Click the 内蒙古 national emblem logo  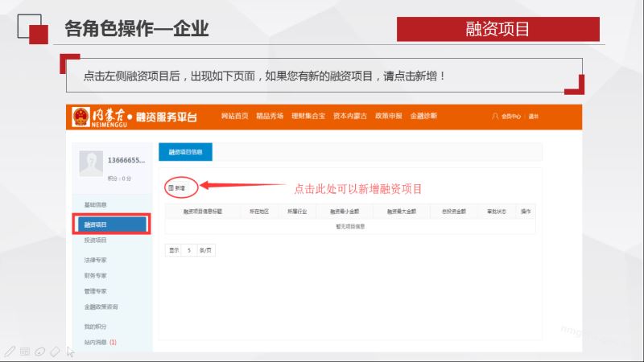[80, 117]
